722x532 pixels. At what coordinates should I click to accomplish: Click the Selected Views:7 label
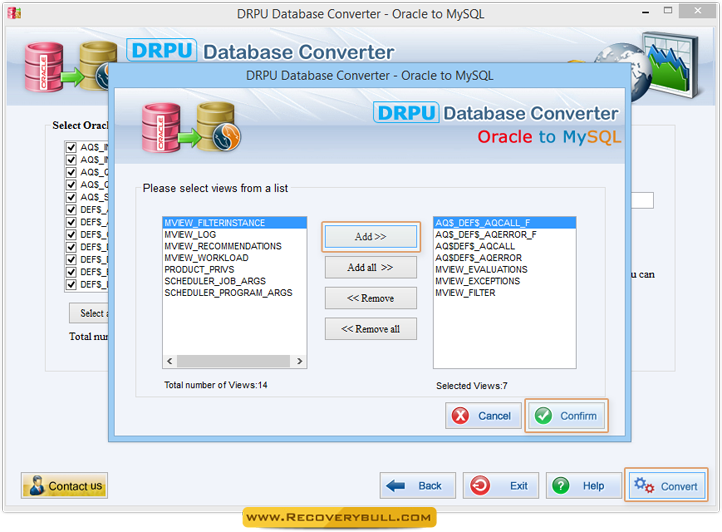click(x=472, y=386)
